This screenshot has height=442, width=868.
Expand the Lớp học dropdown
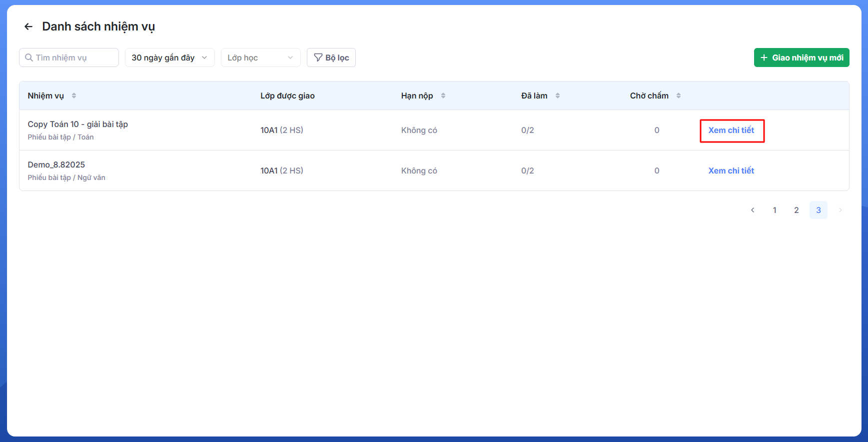point(260,57)
